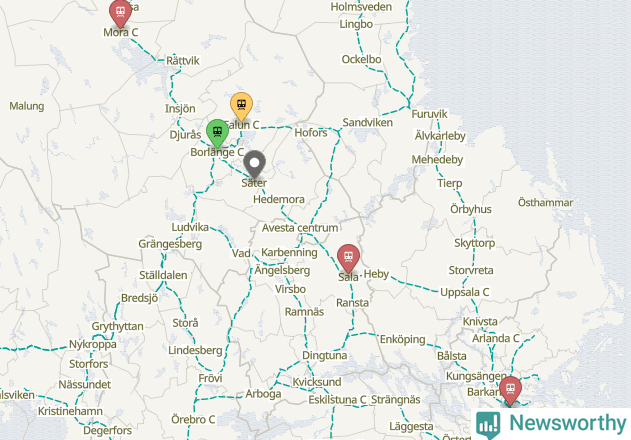Click the Uppsala C station label
This screenshot has height=440, width=631.
[465, 292]
